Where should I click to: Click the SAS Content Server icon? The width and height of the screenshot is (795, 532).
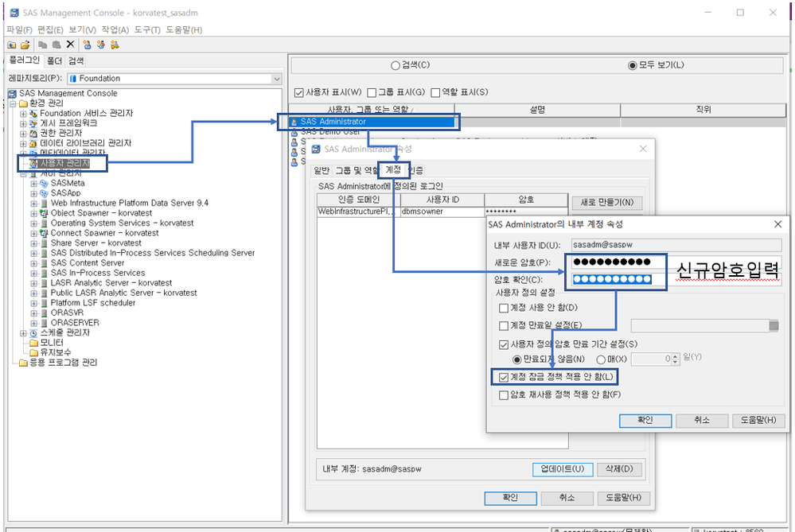[44, 263]
